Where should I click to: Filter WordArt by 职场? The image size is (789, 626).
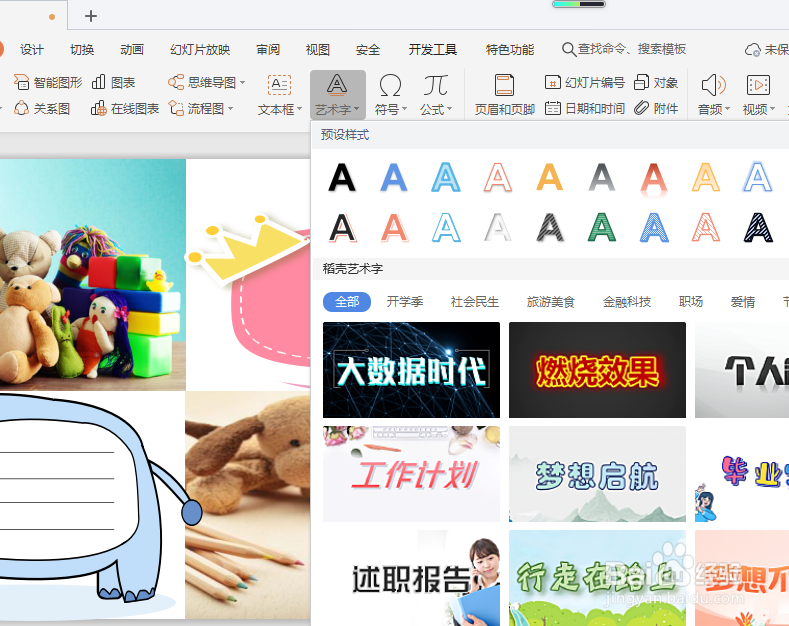(691, 302)
